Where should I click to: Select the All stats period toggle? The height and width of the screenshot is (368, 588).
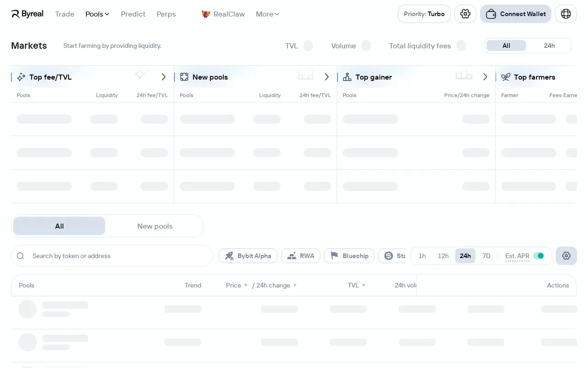click(506, 46)
